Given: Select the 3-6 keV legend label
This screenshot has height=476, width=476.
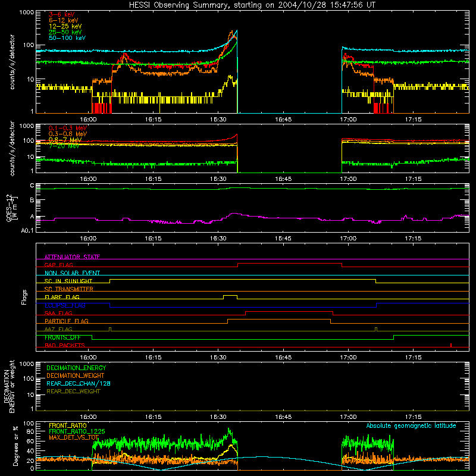Looking at the screenshot, I should coord(62,14).
